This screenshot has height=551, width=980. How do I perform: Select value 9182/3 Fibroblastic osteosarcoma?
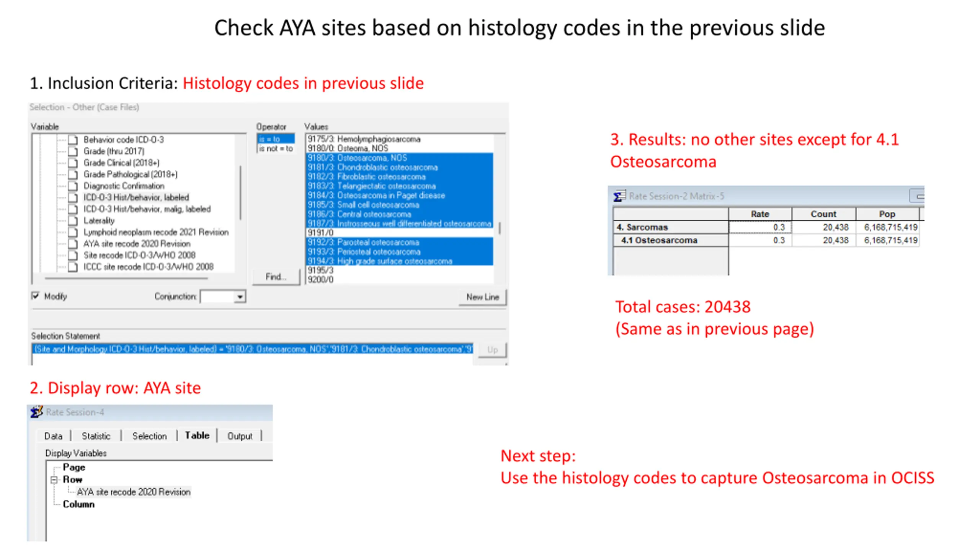click(x=399, y=176)
